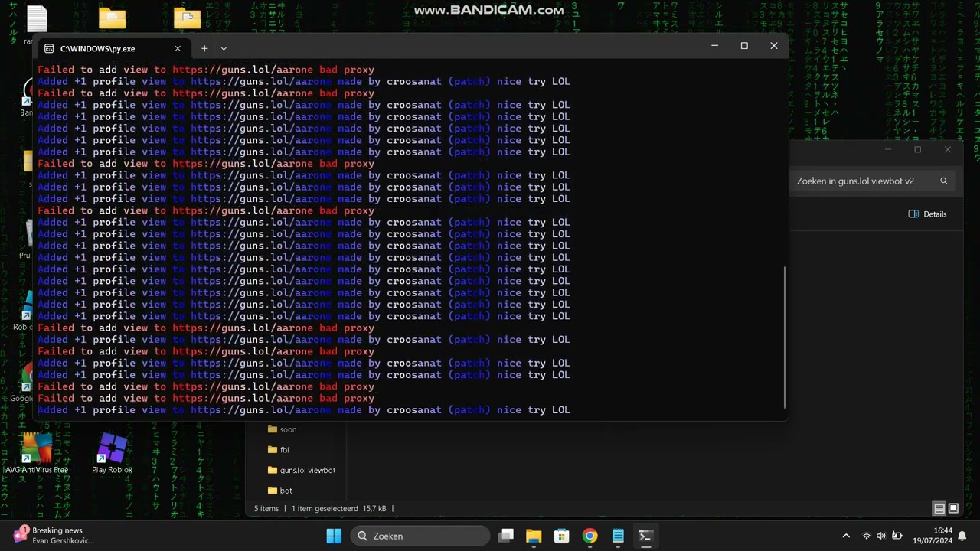This screenshot has height=551, width=980.
Task: Maximize the terminal window
Action: (x=744, y=46)
